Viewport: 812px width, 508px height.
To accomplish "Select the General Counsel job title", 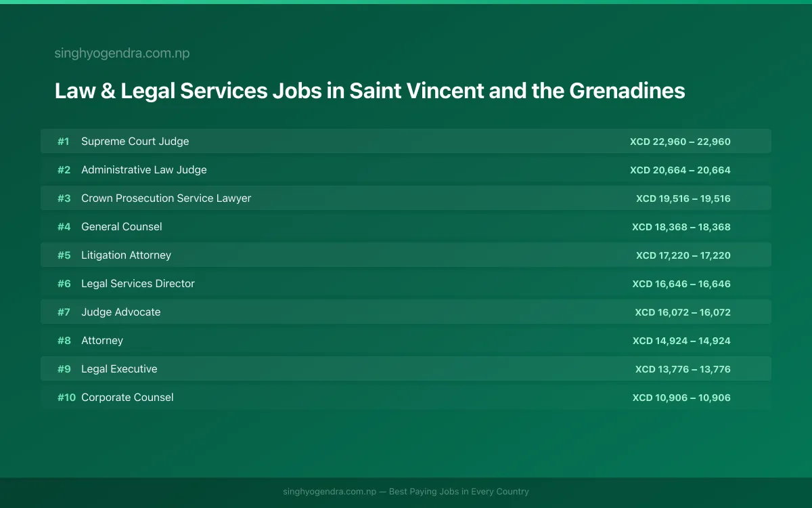I will point(122,227).
